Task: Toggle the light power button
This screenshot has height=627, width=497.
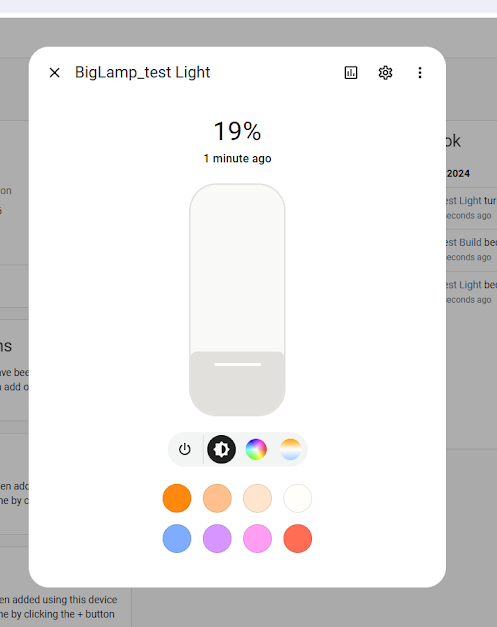Action: click(x=185, y=449)
